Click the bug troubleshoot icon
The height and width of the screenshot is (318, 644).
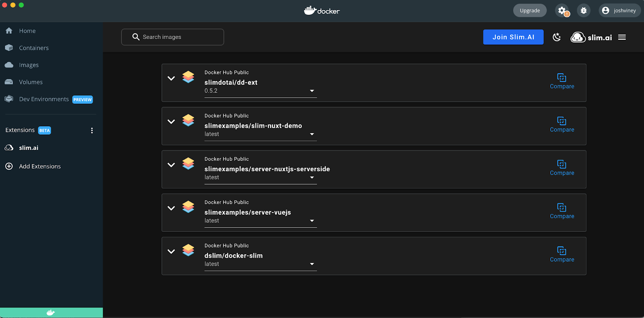[584, 10]
